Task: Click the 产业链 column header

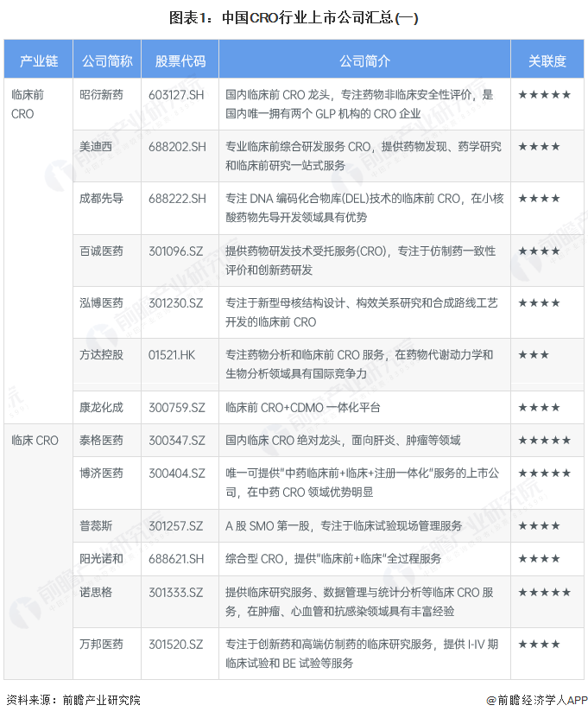Action: tap(39, 60)
